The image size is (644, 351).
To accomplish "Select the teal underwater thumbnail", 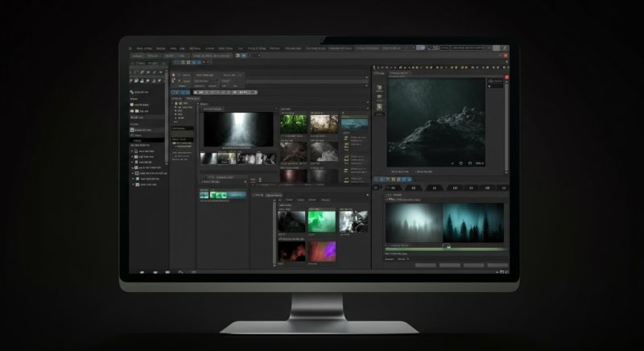I will pos(354,124).
